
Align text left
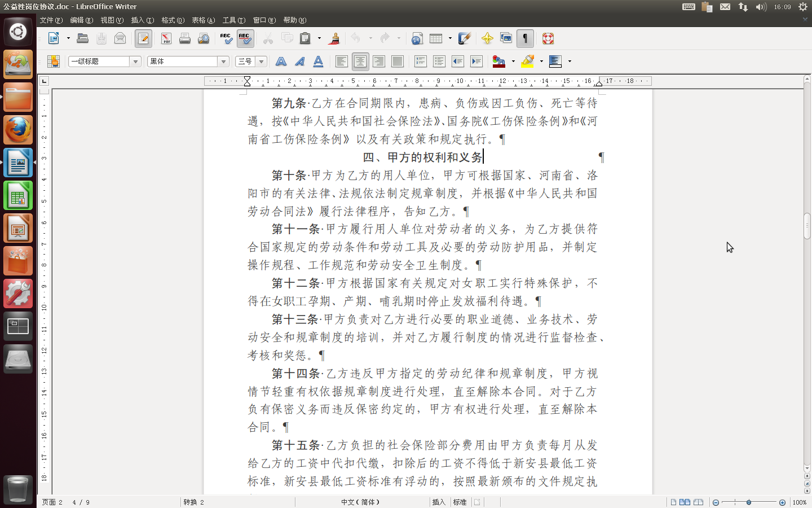click(341, 61)
